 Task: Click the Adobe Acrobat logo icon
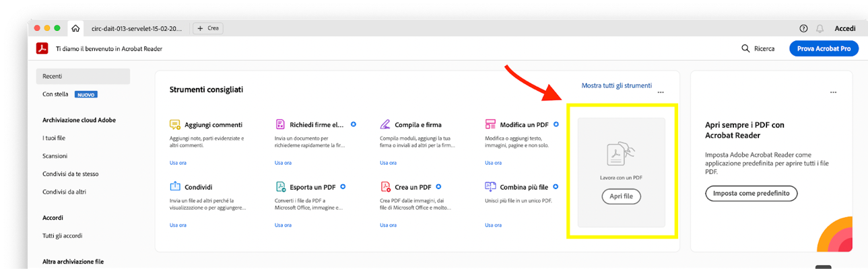[x=42, y=48]
